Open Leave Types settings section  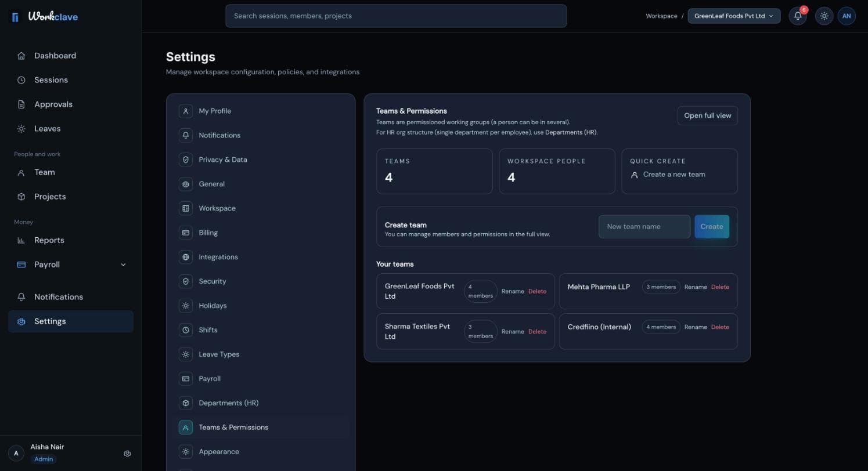tap(261, 354)
